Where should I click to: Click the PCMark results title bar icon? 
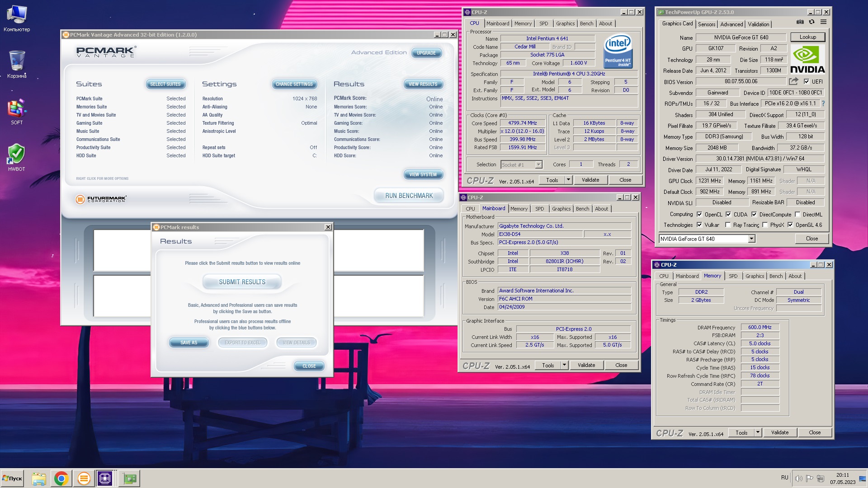pos(156,227)
